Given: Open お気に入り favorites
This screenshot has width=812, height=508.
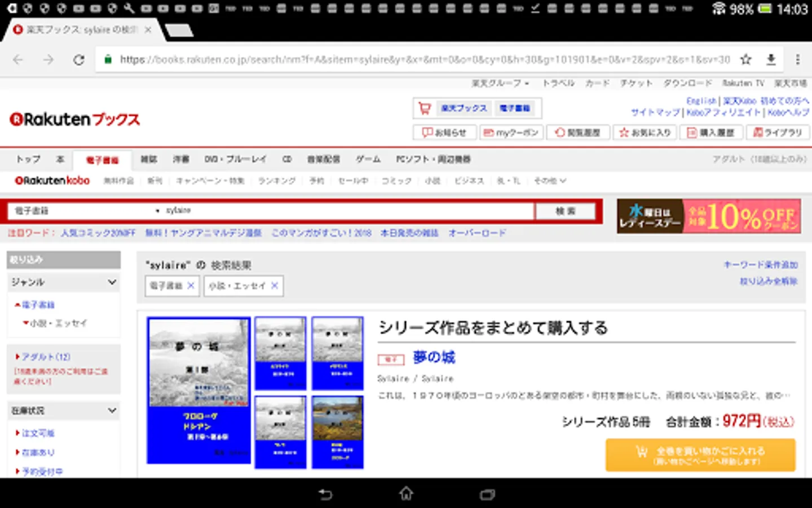Looking at the screenshot, I should [645, 133].
